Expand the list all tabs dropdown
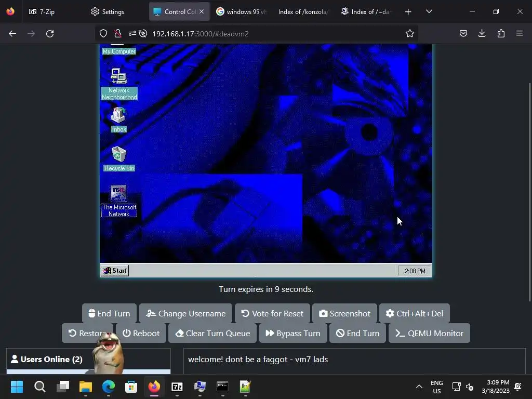This screenshot has height=399, width=532. 429,11
